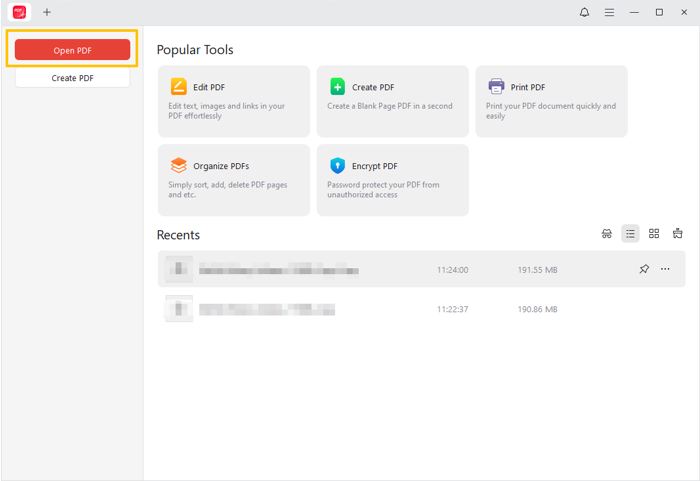
Task: Clear the recents list with broom icon
Action: pos(677,234)
